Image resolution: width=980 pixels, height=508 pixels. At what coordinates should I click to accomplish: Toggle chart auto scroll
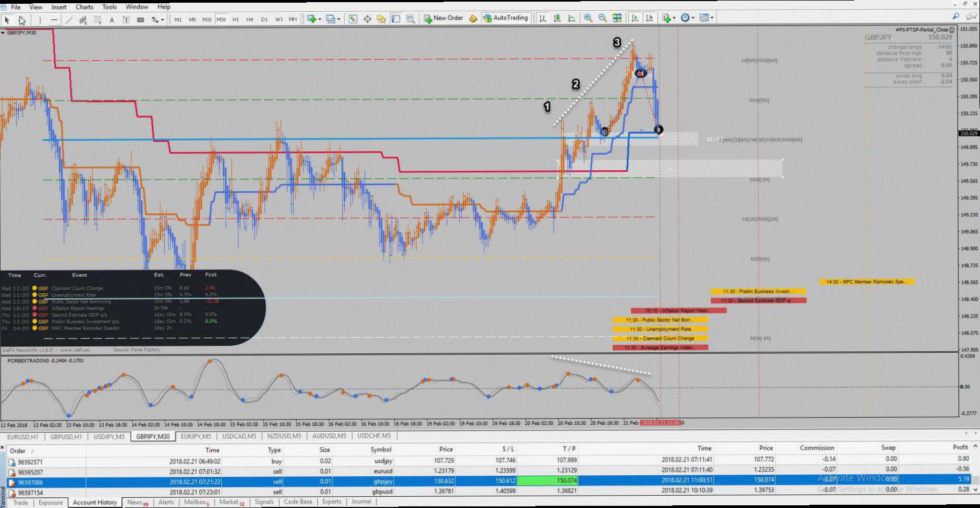click(635, 18)
